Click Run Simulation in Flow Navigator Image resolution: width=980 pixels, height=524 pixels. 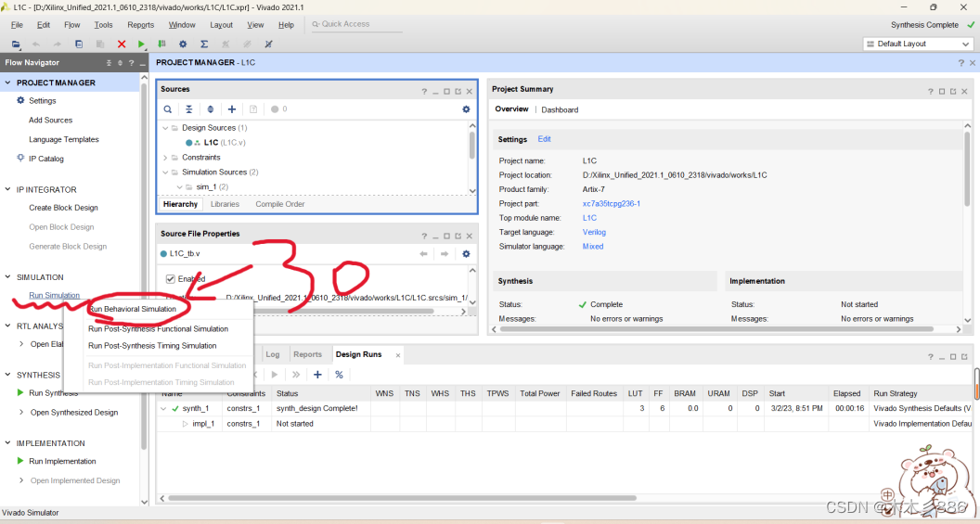tap(55, 296)
